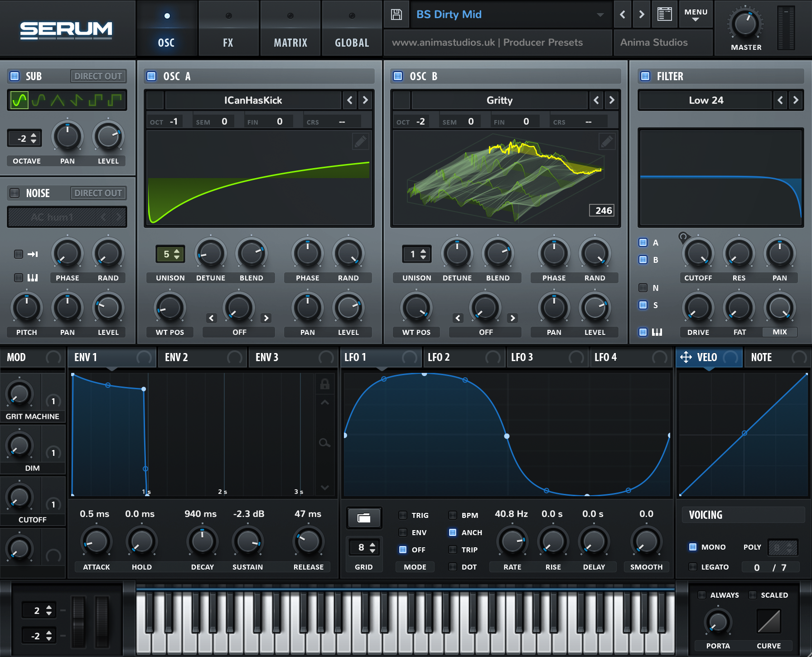Click next OSC B warp mode arrow

tap(512, 318)
